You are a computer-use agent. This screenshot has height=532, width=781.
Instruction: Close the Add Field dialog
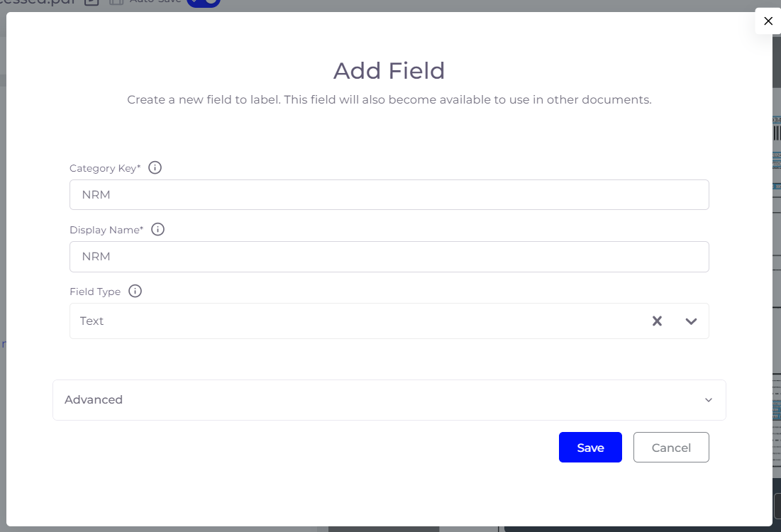[x=768, y=21]
